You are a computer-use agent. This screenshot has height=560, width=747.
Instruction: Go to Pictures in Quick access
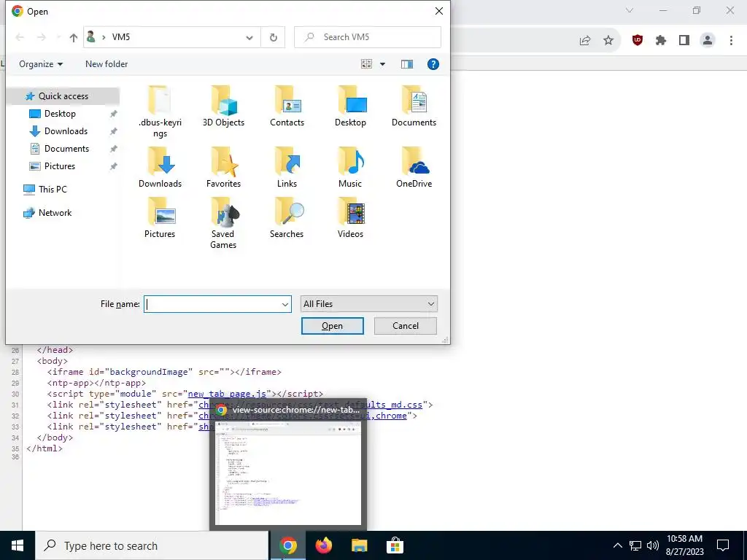pyautogui.click(x=60, y=166)
